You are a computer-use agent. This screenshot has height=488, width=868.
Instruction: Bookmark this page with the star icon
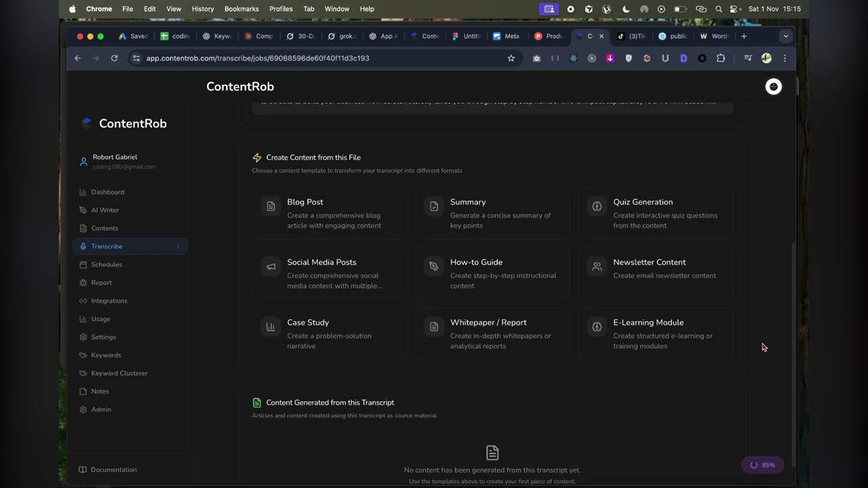511,58
